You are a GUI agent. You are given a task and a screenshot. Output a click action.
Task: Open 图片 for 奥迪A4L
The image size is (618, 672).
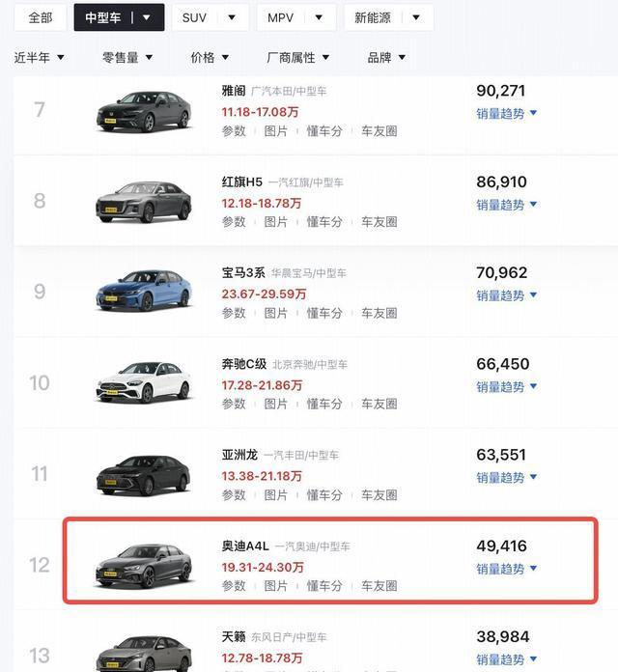(x=275, y=586)
